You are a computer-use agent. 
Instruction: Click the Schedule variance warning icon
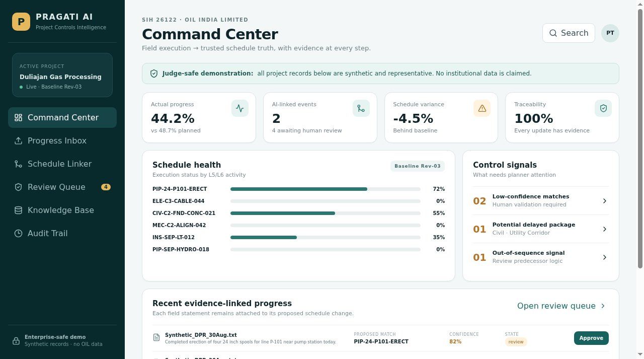482,108
